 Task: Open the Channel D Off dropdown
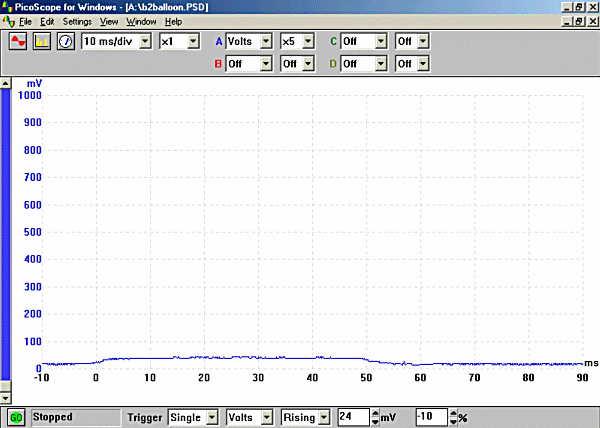[381, 63]
